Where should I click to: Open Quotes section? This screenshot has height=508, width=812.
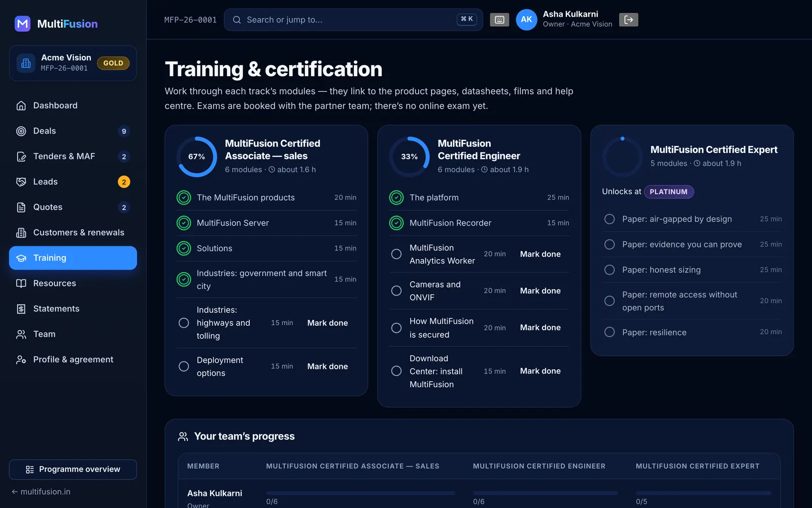(x=73, y=207)
